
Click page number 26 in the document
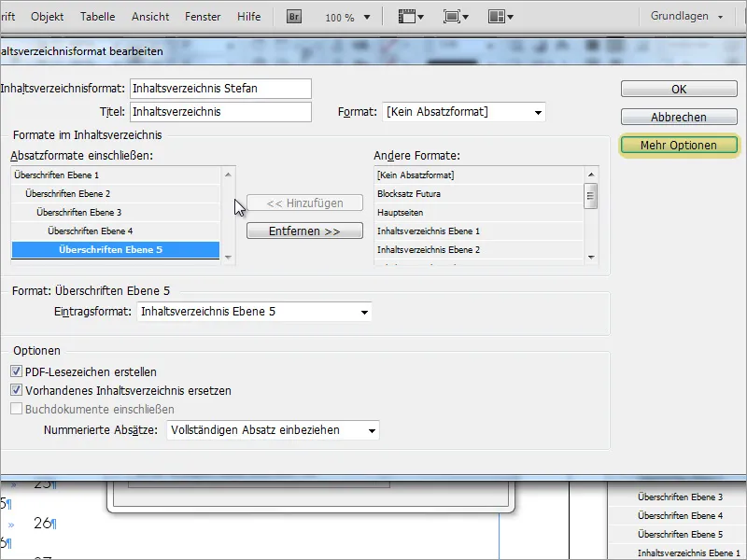click(x=42, y=523)
